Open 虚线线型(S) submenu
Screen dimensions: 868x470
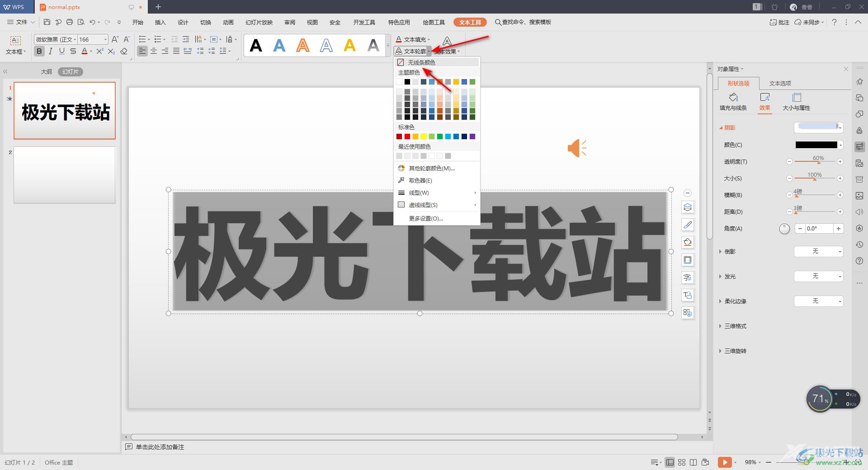[437, 205]
